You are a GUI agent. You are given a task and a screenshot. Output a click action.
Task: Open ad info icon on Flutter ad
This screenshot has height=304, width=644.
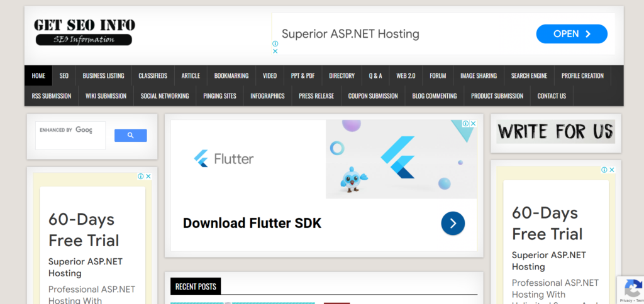point(466,124)
